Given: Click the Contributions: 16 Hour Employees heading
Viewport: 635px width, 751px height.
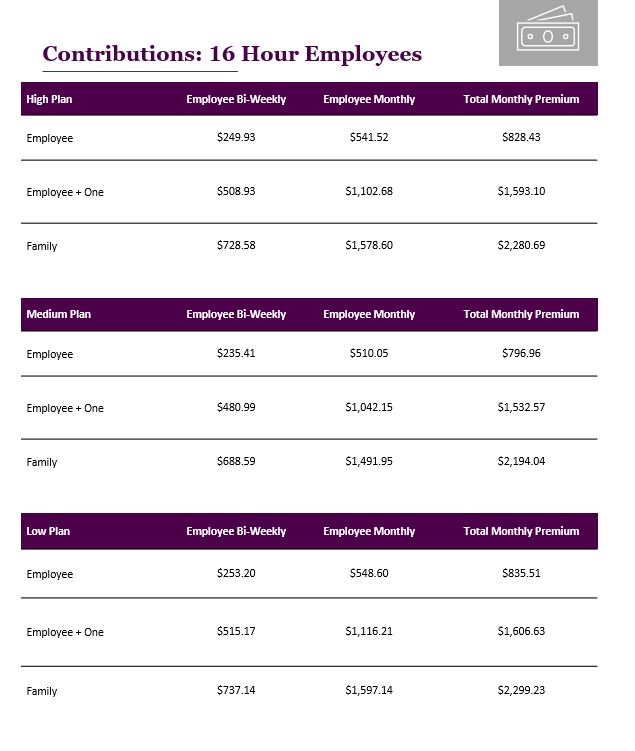Looking at the screenshot, I should (x=232, y=54).
